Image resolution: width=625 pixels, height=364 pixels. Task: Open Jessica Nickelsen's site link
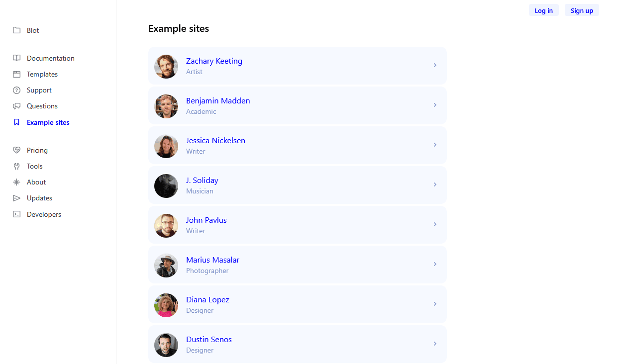(215, 141)
